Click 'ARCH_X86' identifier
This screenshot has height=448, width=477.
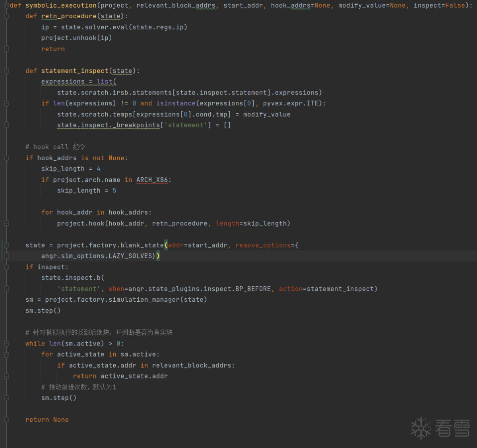pyautogui.click(x=152, y=180)
